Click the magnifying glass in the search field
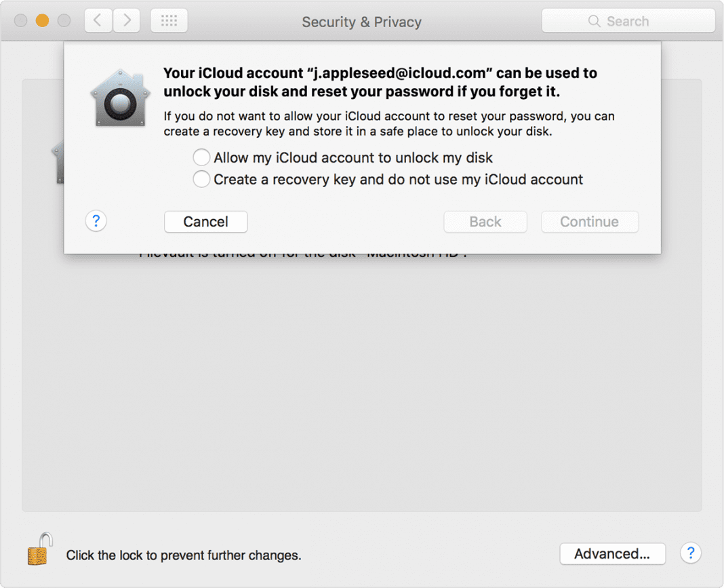The width and height of the screenshot is (724, 588). click(594, 21)
